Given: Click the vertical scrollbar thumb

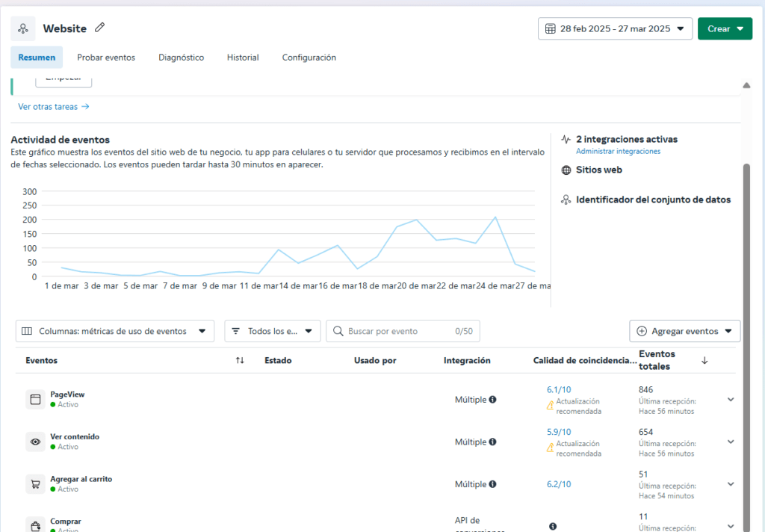Looking at the screenshot, I should 746,347.
